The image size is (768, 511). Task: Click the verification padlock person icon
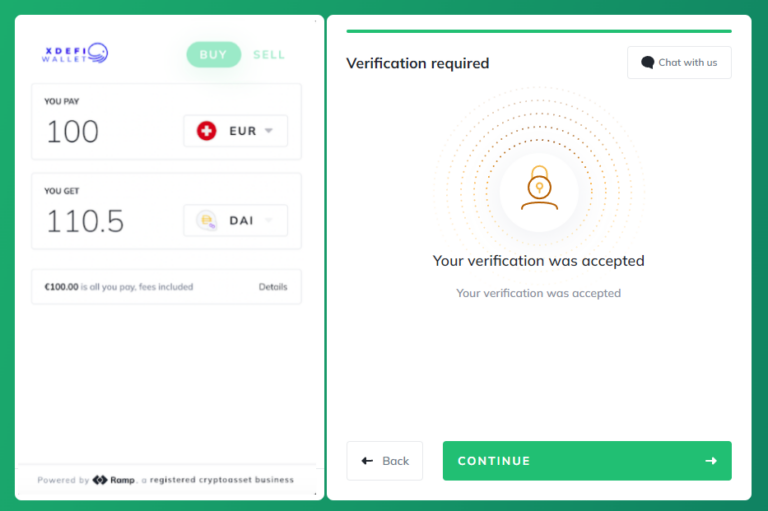539,188
